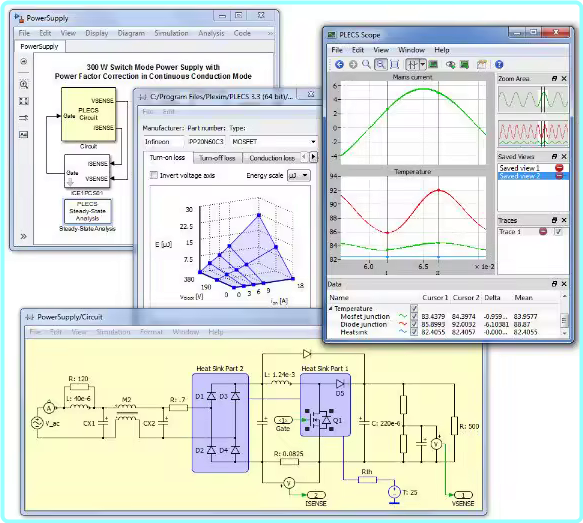Click the Data panel vertical scrollbar handle
The width and height of the screenshot is (583, 523).
(564, 320)
